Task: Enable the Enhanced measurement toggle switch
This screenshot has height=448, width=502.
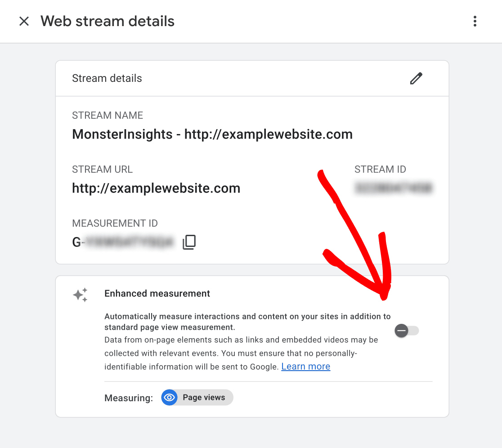Action: click(x=407, y=331)
